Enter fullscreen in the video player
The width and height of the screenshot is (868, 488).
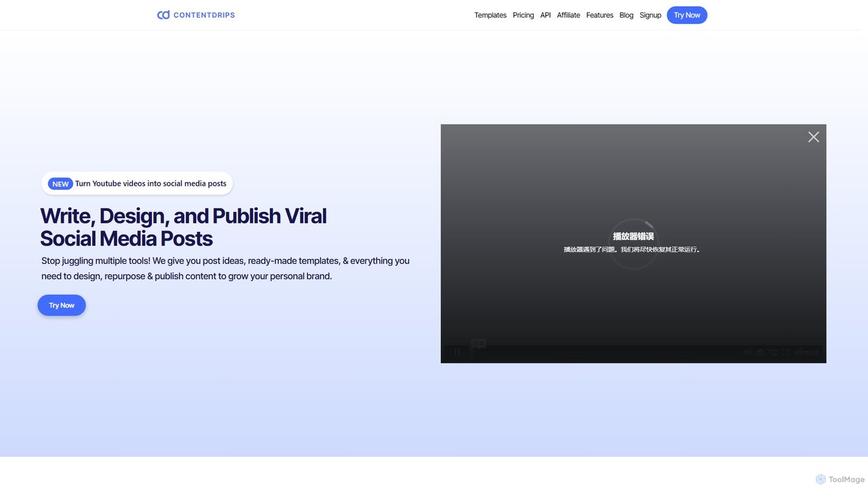click(786, 352)
